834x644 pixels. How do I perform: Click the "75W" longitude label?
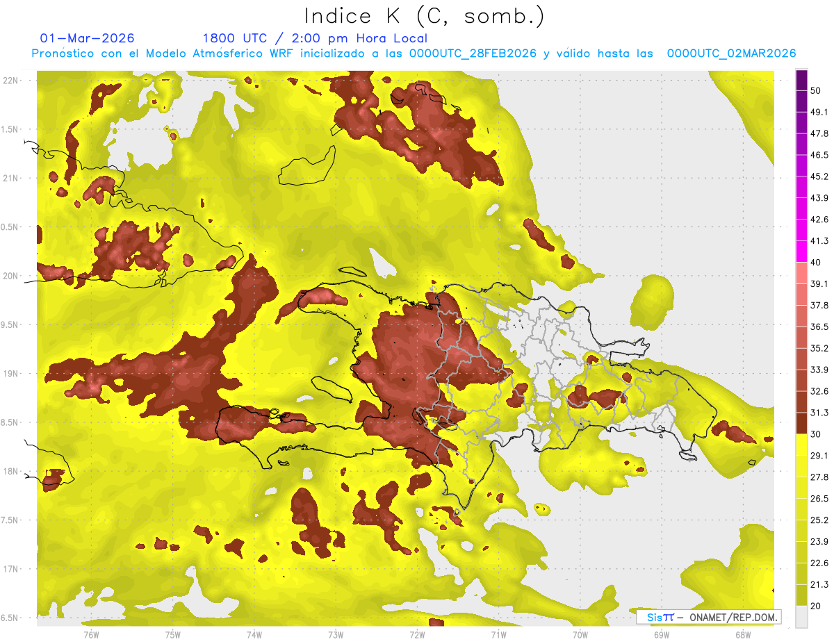pyautogui.click(x=172, y=634)
